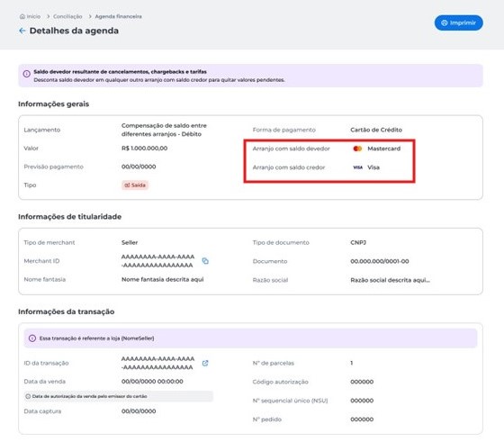The image size is (504, 442).
Task: Click the NSU value 000000
Action: (362, 401)
